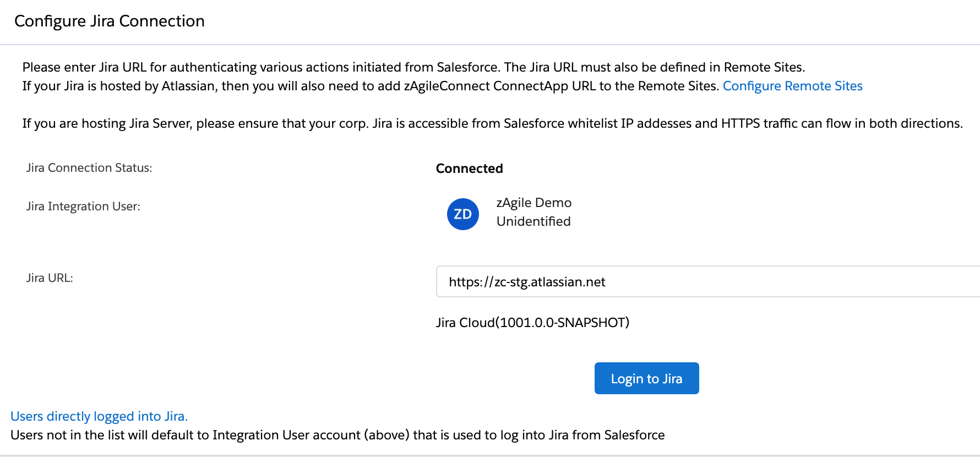Click the Jira Integration User label

pyautogui.click(x=83, y=206)
